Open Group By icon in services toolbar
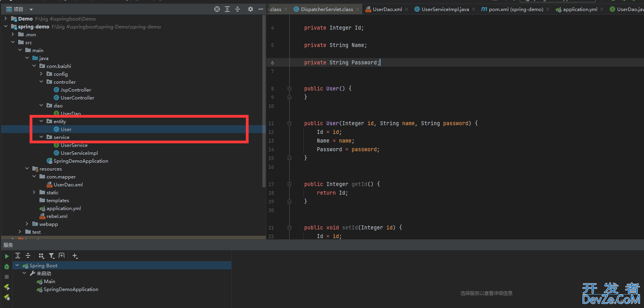 coord(41,256)
